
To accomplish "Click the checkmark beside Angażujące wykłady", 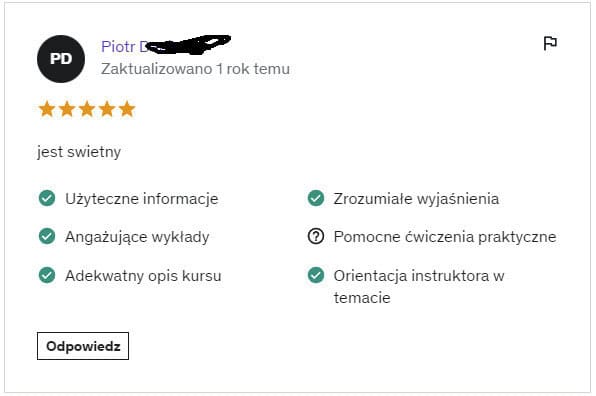I will [47, 236].
